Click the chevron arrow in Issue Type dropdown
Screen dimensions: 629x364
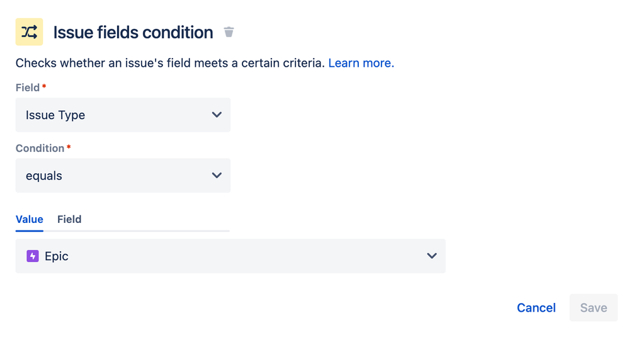click(217, 115)
